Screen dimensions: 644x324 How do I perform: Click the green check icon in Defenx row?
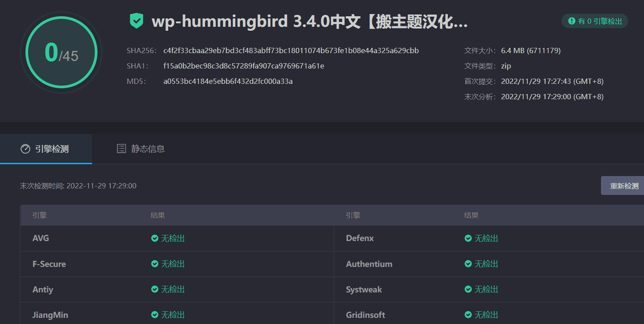click(468, 238)
